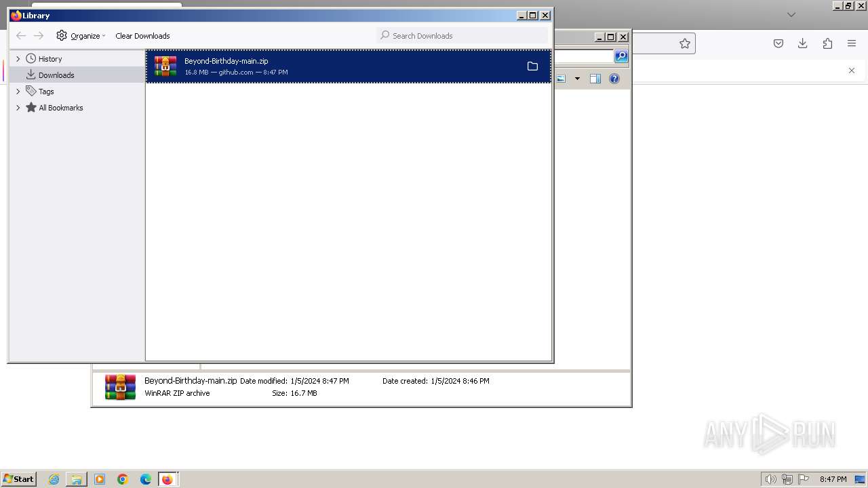The height and width of the screenshot is (488, 868).
Task: Show Beyond-Birthday-main.zip in folder
Action: coord(532,66)
